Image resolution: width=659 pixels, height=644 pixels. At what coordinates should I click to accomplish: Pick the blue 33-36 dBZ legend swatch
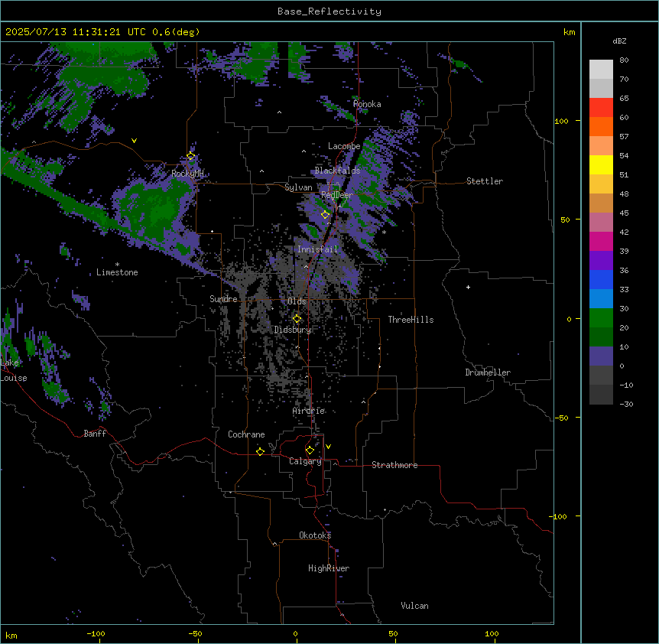pyautogui.click(x=601, y=279)
